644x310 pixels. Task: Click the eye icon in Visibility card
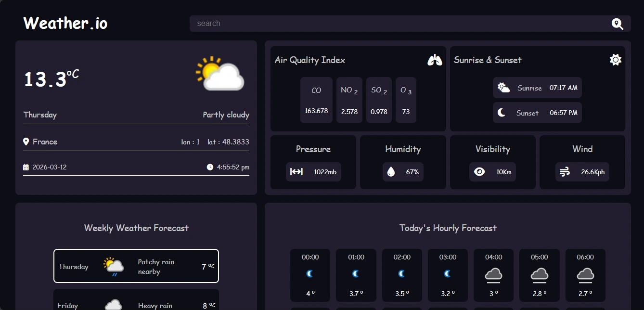pos(479,171)
